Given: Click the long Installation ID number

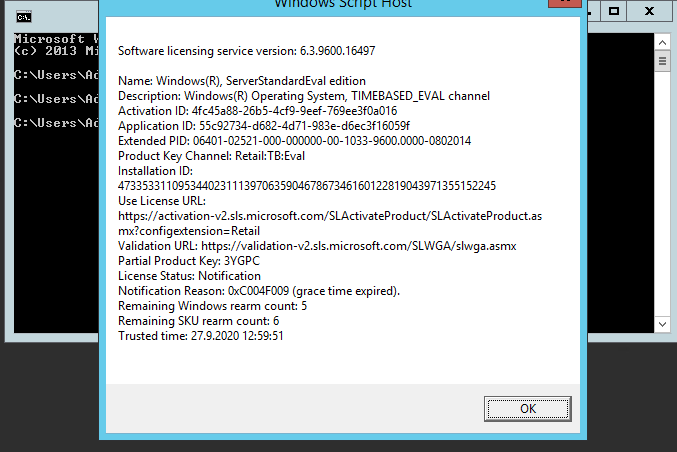Looking at the screenshot, I should pos(307,185).
